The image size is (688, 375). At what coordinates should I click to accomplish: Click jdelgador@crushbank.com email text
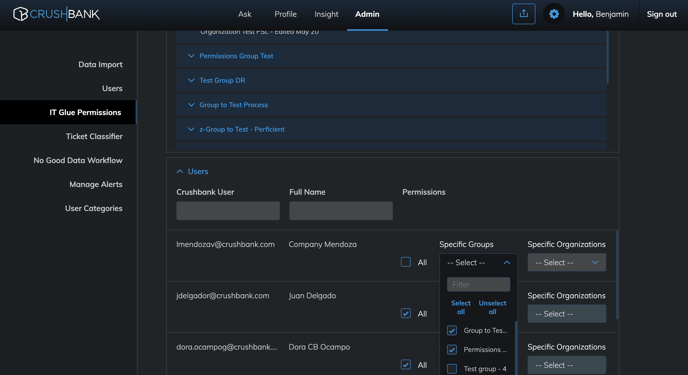(223, 296)
